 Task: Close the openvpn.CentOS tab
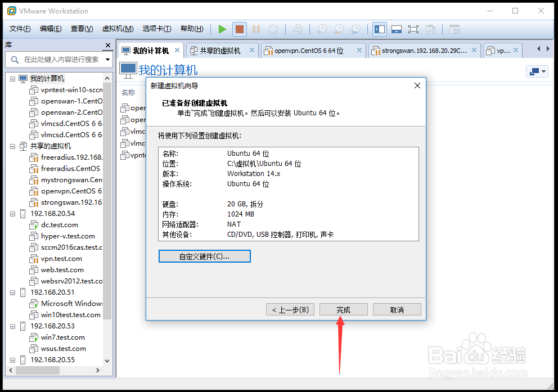359,50
